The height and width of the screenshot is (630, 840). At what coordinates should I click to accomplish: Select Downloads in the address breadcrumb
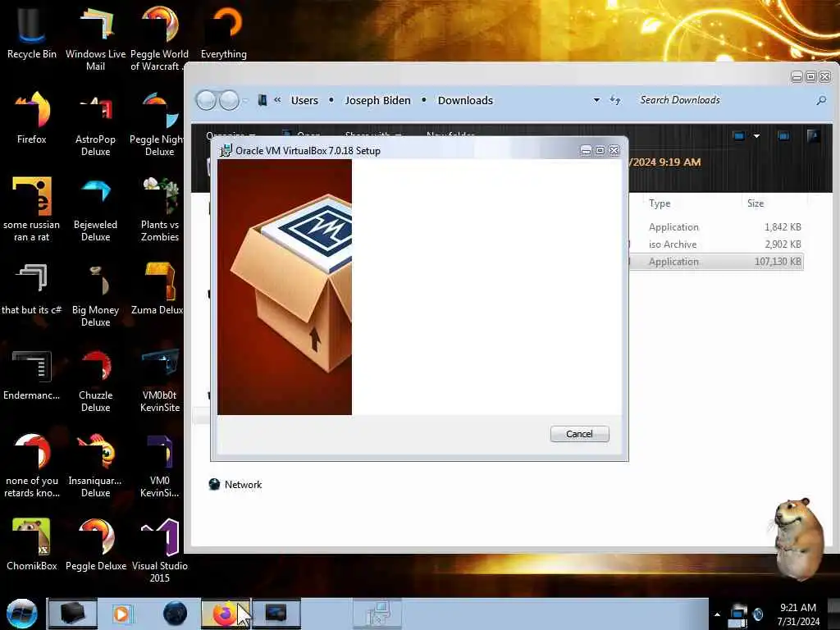coord(465,100)
